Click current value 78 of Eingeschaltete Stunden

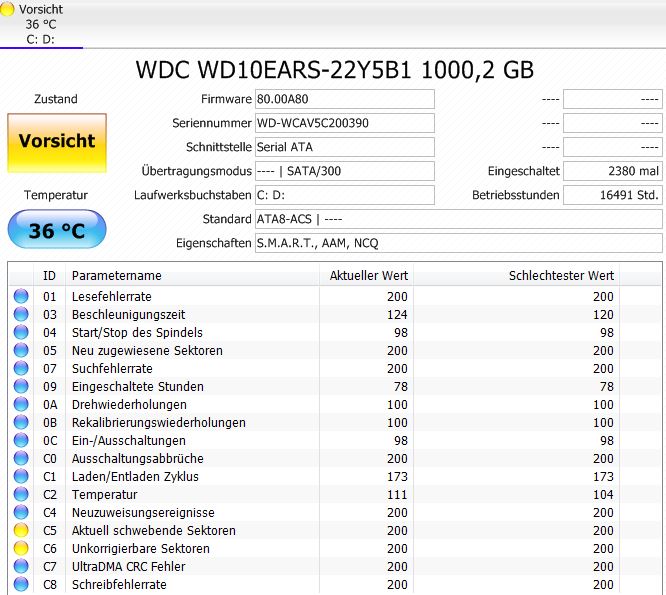pos(401,386)
